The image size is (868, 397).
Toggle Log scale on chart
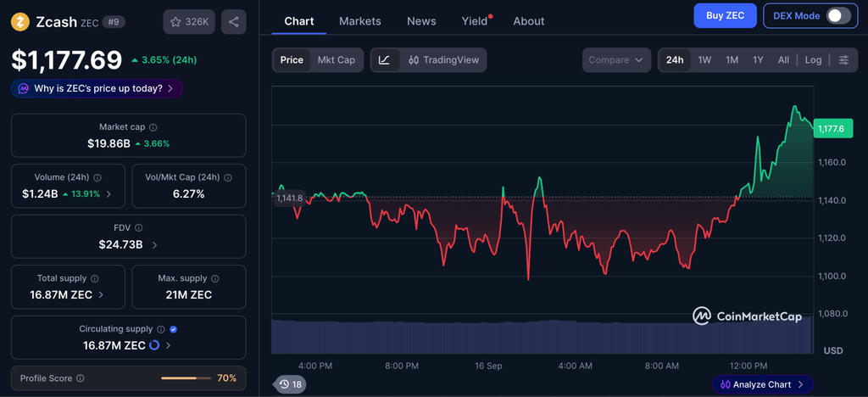tap(813, 59)
